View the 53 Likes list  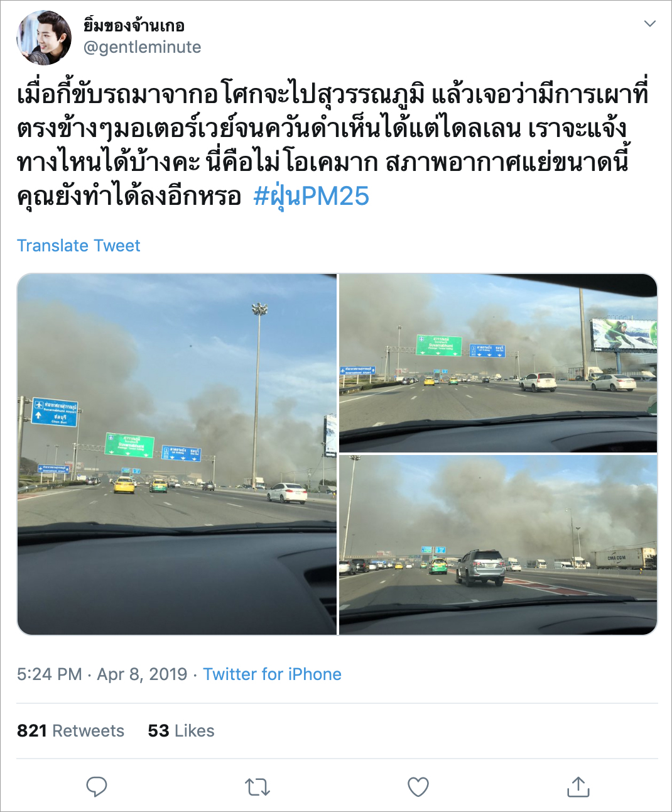[x=181, y=731]
